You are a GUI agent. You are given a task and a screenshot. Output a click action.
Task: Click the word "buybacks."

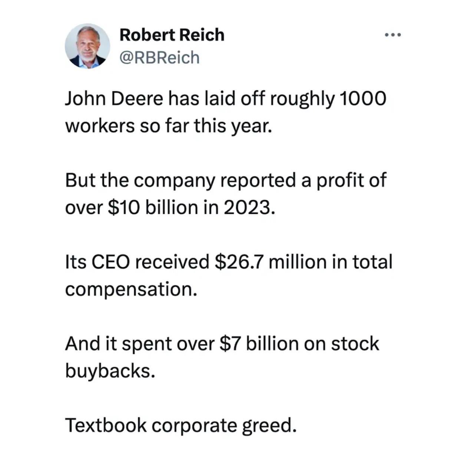(x=110, y=371)
